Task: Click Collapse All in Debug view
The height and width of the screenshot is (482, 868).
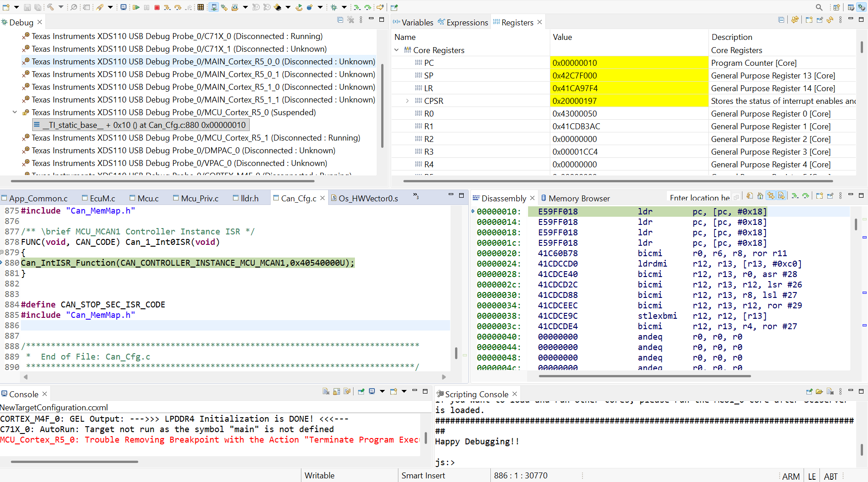Action: (x=340, y=19)
